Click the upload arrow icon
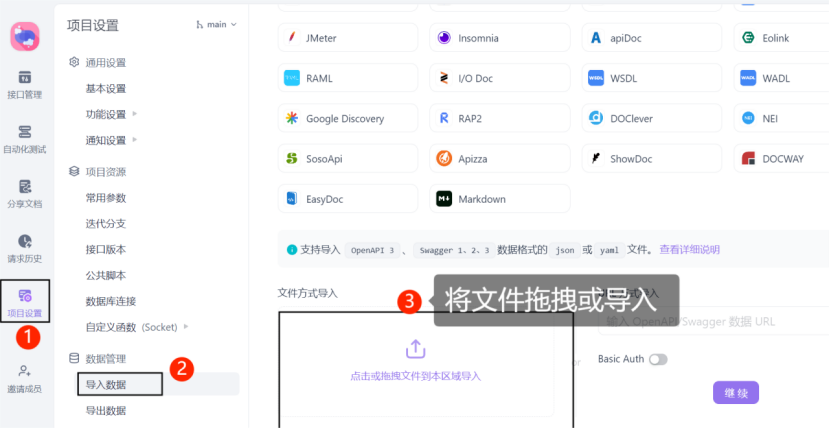830x428 pixels. coord(416,349)
